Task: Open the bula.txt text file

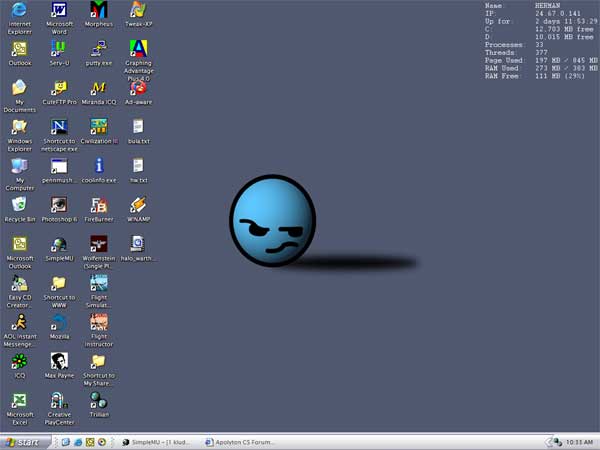Action: (x=138, y=127)
